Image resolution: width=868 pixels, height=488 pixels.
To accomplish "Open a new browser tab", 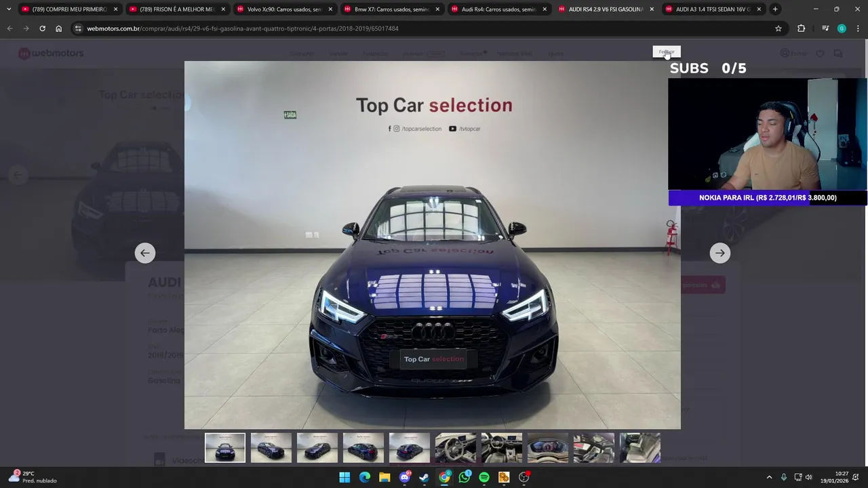I will 775,9.
